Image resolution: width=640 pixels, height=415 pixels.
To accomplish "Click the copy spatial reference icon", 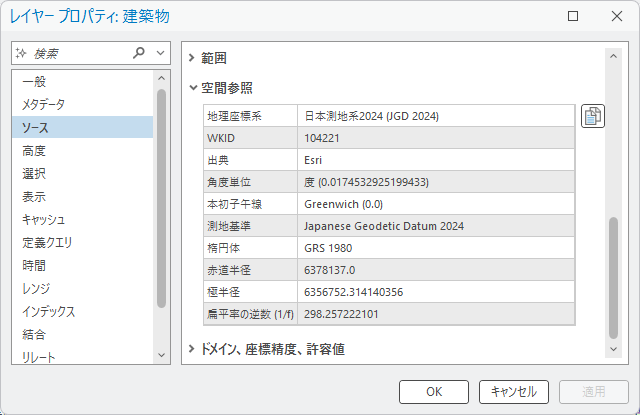I will point(593,116).
